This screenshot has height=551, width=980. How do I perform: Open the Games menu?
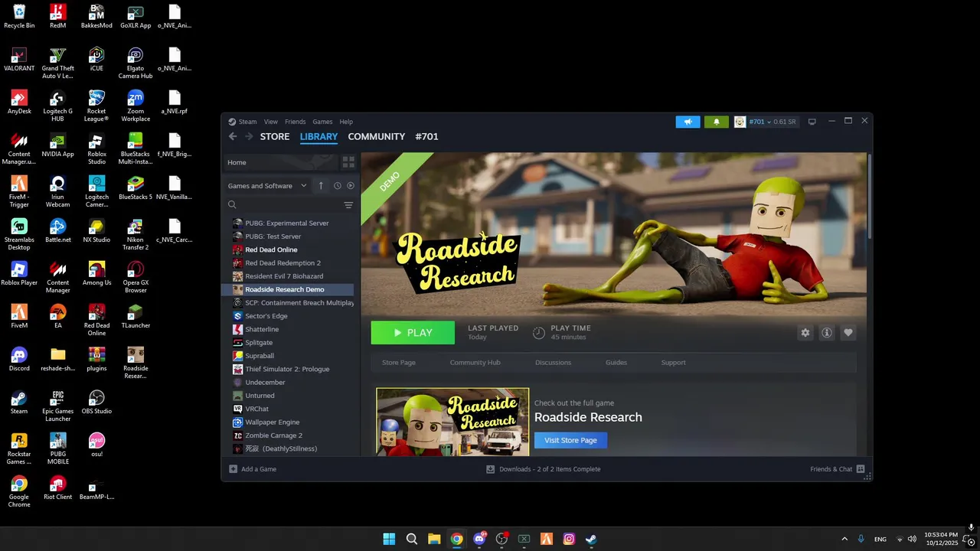coord(322,122)
